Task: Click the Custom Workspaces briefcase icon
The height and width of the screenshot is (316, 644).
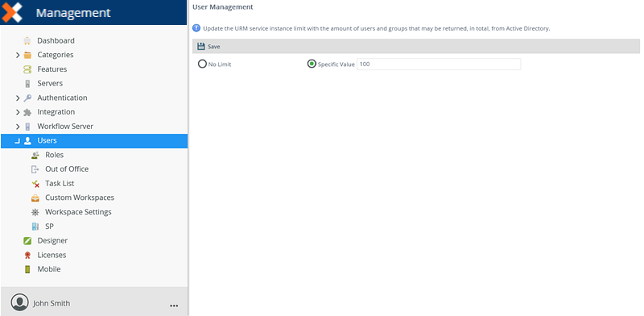Action: (35, 198)
